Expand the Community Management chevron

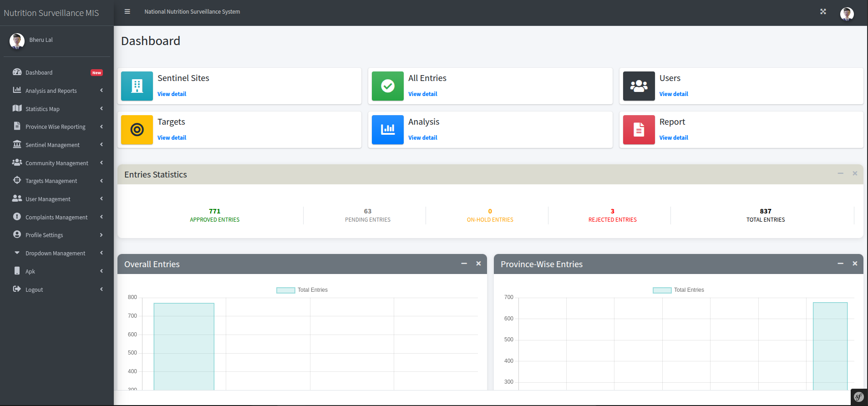coord(102,163)
